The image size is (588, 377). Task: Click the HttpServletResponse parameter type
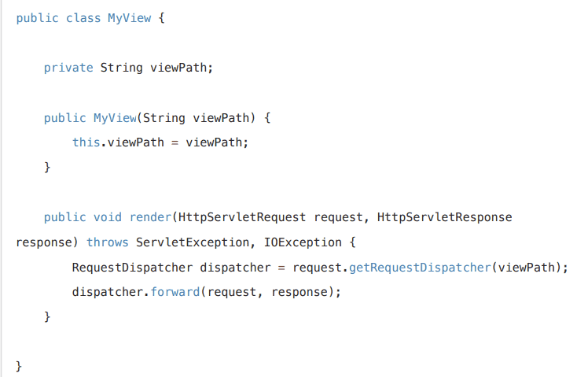coord(445,216)
